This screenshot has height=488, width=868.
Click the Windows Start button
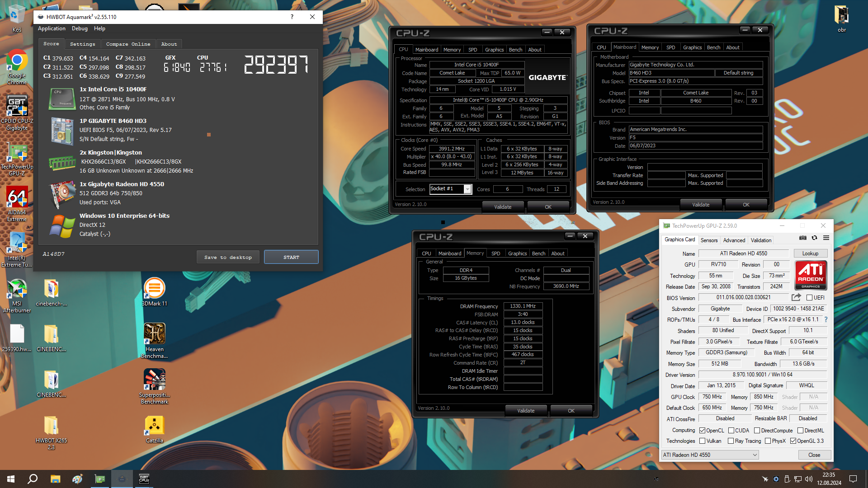[11, 479]
